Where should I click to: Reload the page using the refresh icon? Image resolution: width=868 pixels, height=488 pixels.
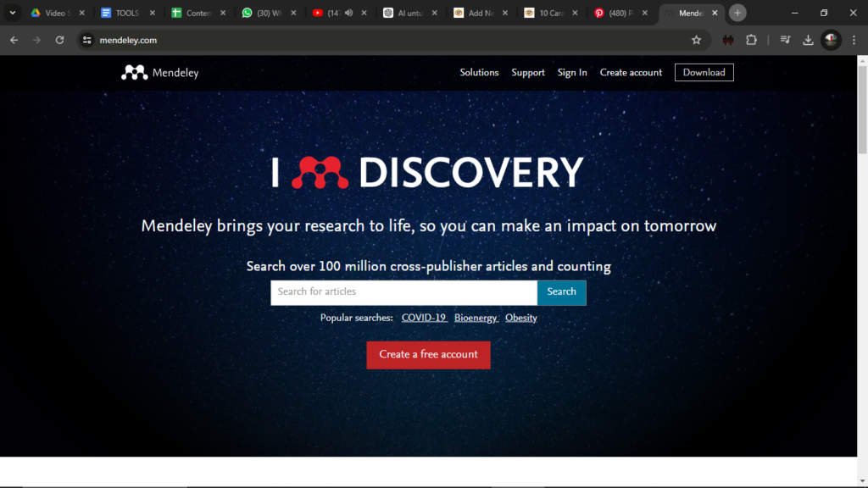[59, 40]
